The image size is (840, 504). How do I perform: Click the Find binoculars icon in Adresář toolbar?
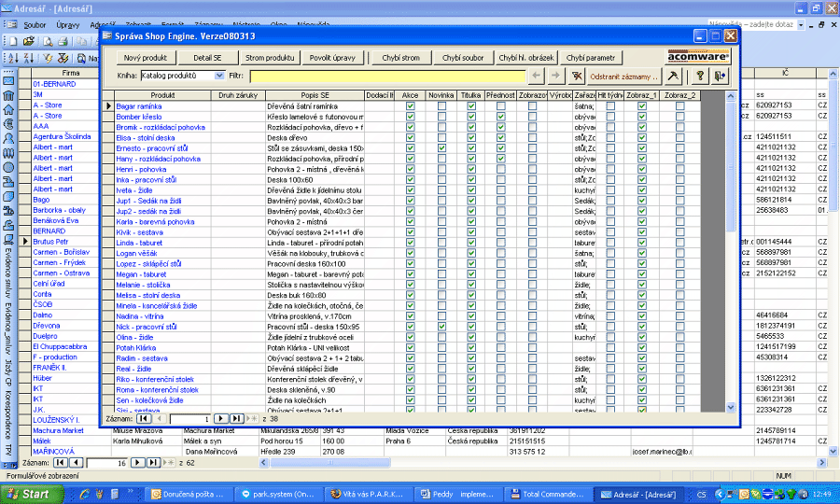tap(81, 58)
